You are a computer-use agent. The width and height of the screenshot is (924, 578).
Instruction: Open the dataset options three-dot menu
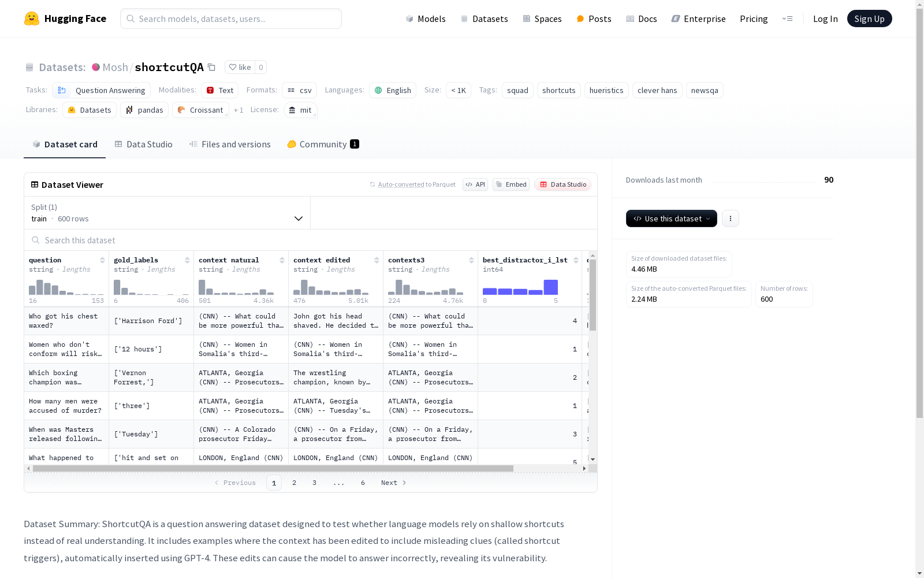click(x=731, y=218)
